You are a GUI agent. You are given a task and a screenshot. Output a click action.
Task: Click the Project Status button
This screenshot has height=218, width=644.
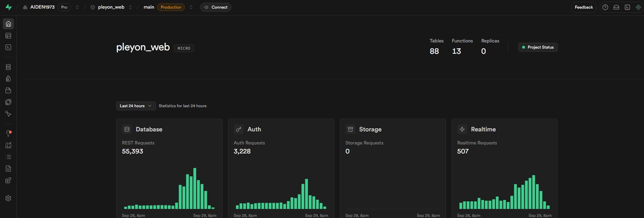click(x=538, y=47)
